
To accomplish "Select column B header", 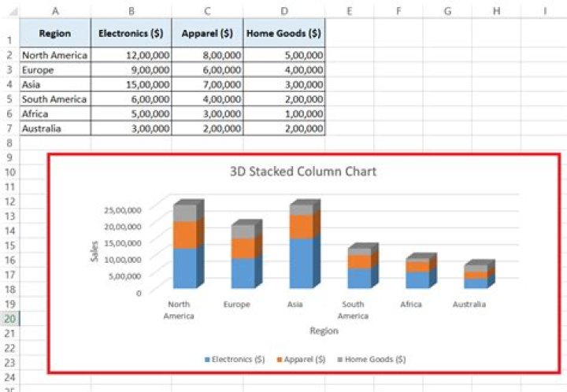I will pos(132,11).
